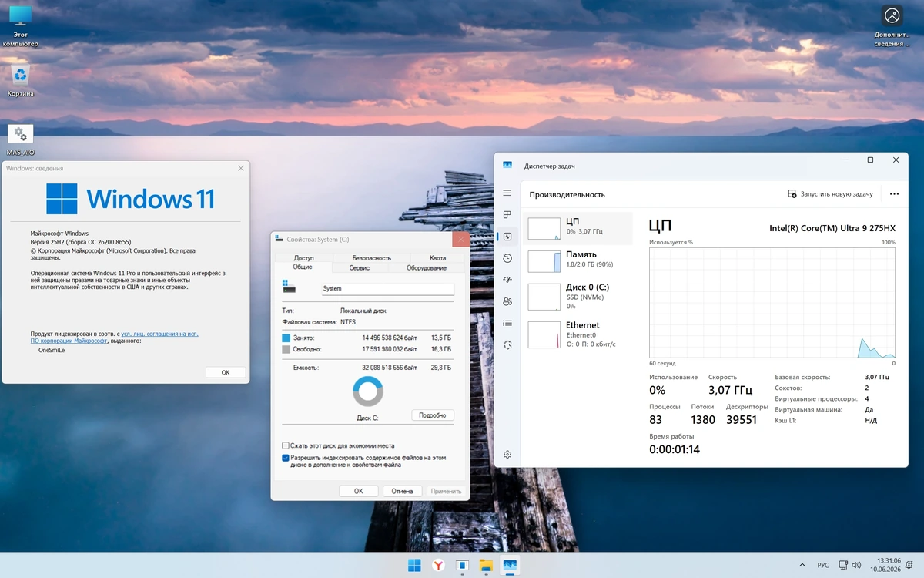Select the Память performance item

(577, 260)
